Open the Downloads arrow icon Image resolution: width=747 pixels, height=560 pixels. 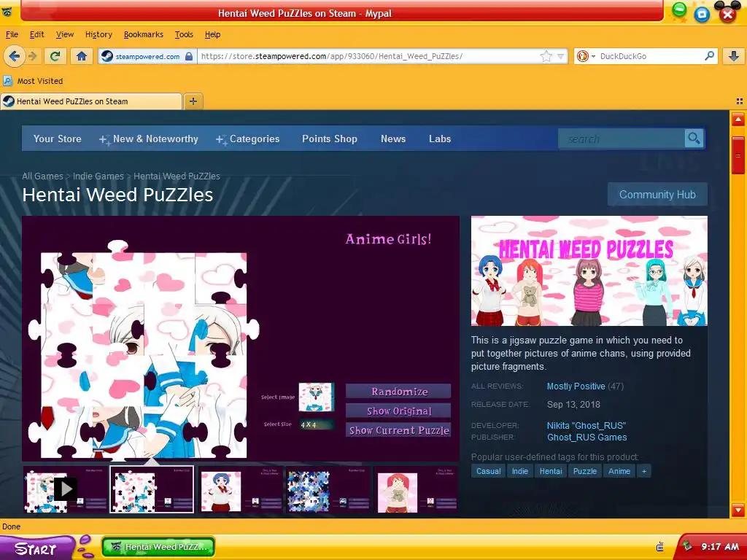[x=734, y=56]
